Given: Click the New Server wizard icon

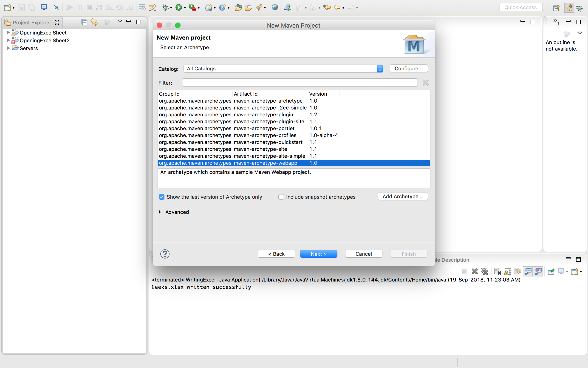Looking at the screenshot, I should [209, 8].
